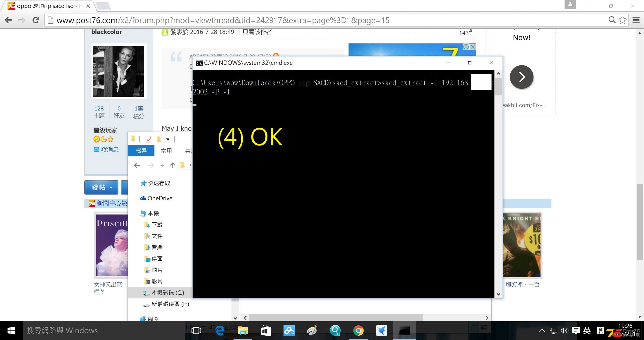This screenshot has width=644, height=340.
Task: Open the 桌面 folder in the tree
Action: [x=154, y=259]
